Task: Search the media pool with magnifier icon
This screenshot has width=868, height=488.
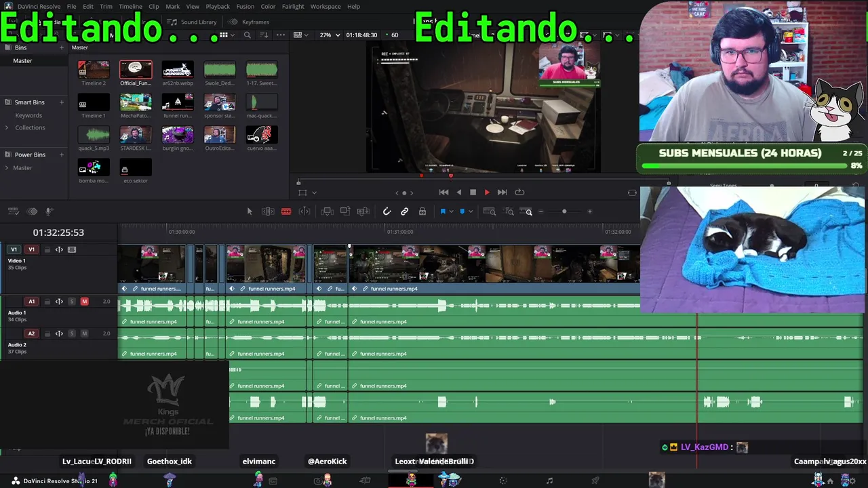Action: coord(248,35)
